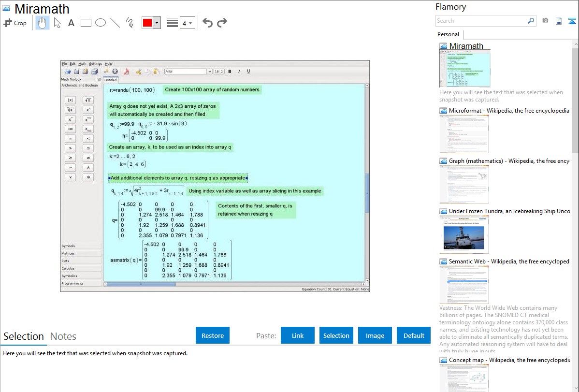This screenshot has height=392, width=579.
Task: Click into the Flamory search field
Action: tap(481, 21)
